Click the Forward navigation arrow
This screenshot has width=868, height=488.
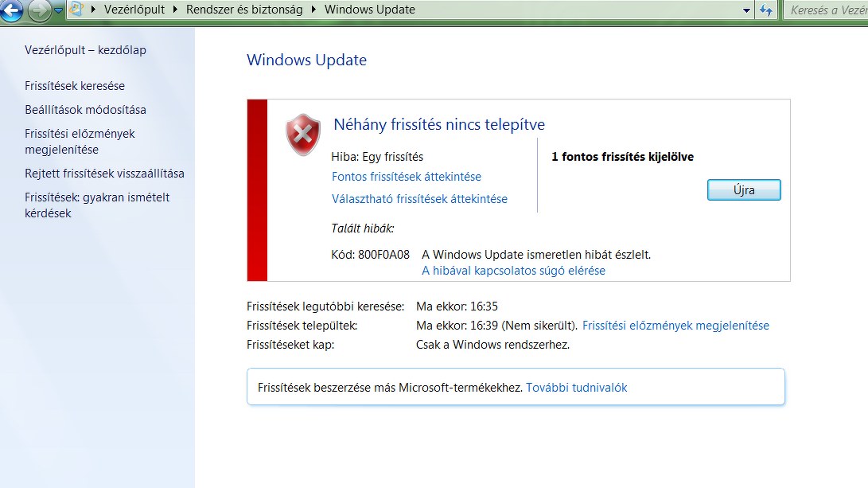click(39, 10)
